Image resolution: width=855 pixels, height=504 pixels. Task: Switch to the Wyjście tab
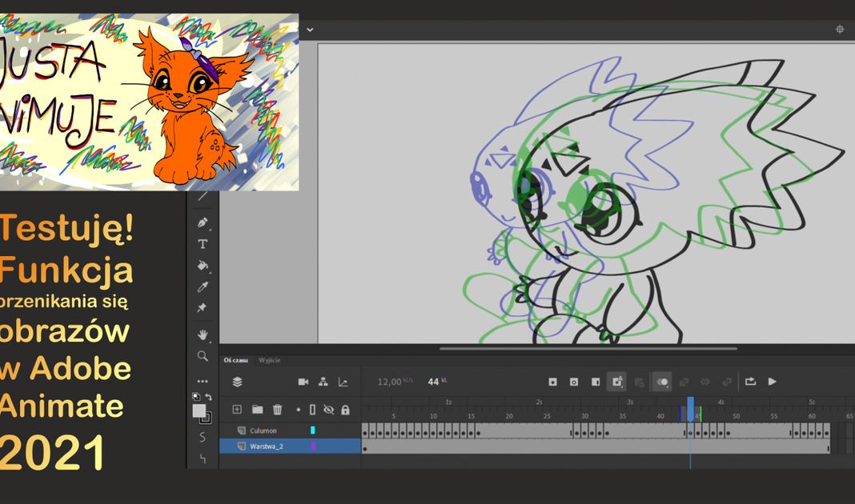[x=269, y=360]
